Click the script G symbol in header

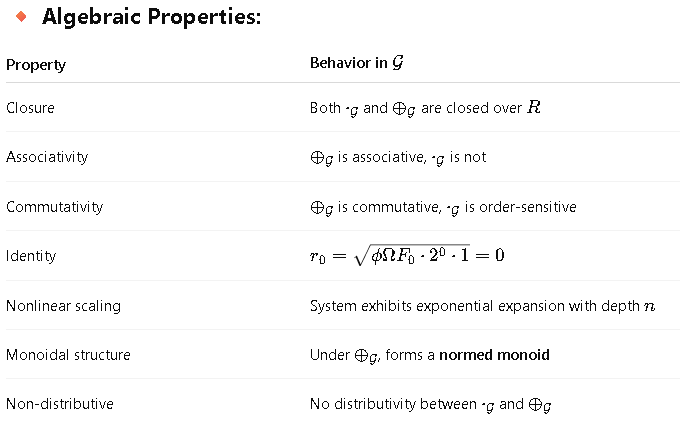pyautogui.click(x=398, y=62)
